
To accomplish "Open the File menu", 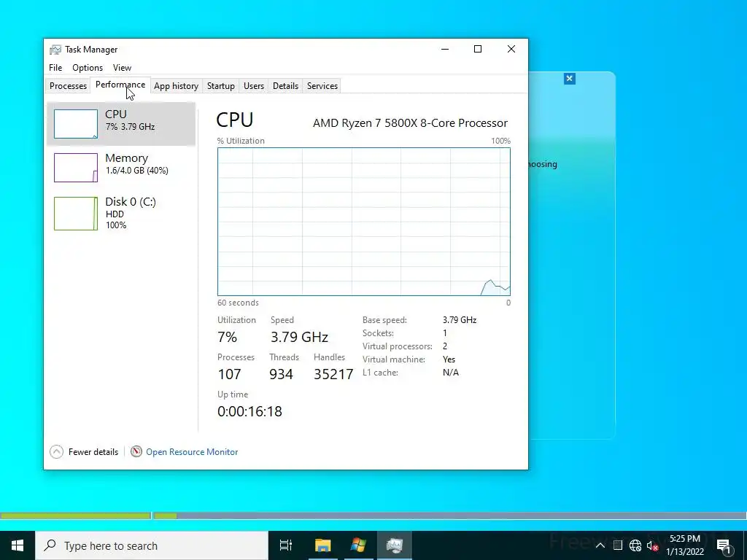I will (x=55, y=68).
